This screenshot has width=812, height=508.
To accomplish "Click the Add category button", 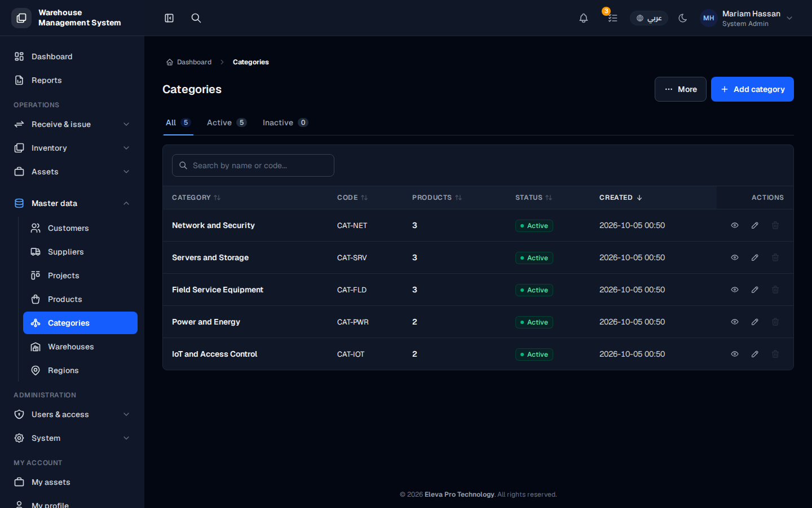I will point(752,89).
